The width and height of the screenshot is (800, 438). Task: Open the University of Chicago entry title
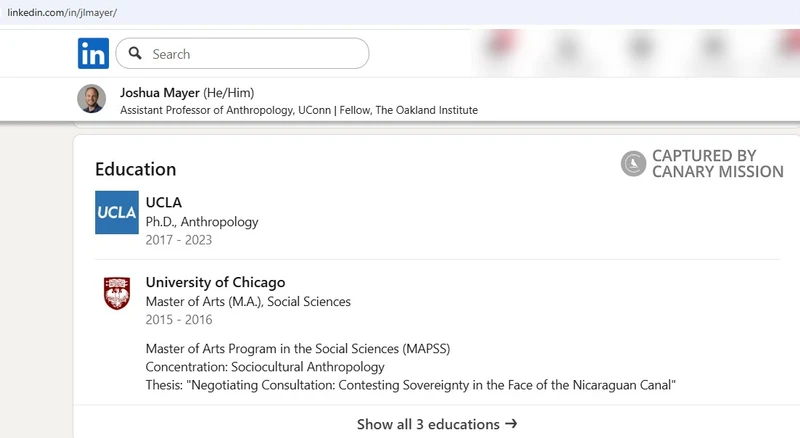click(x=215, y=282)
